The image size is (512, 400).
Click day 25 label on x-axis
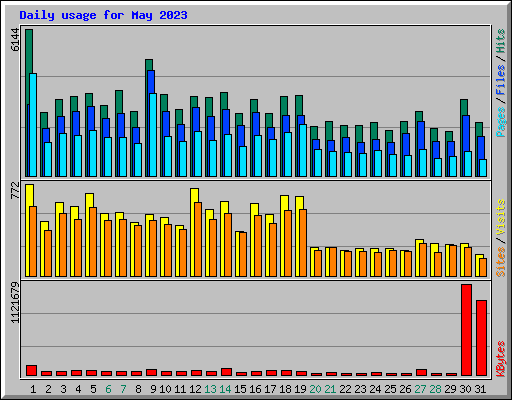390,389
